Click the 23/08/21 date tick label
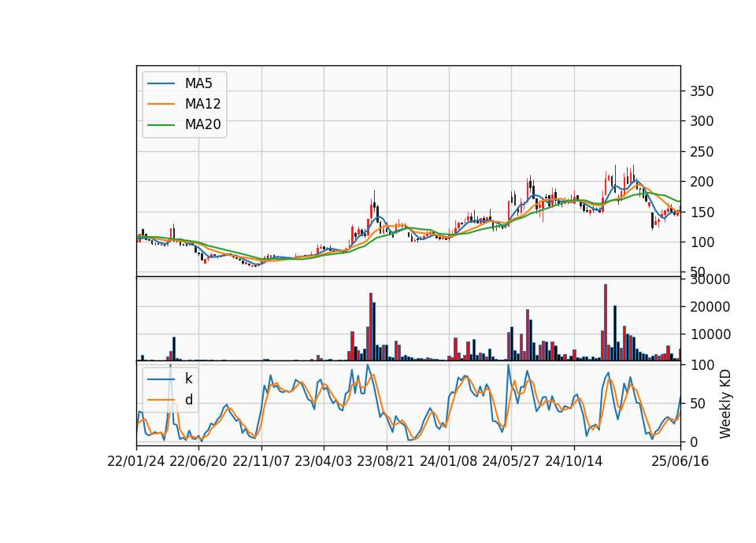Image resolution: width=756 pixels, height=543 pixels. (386, 461)
